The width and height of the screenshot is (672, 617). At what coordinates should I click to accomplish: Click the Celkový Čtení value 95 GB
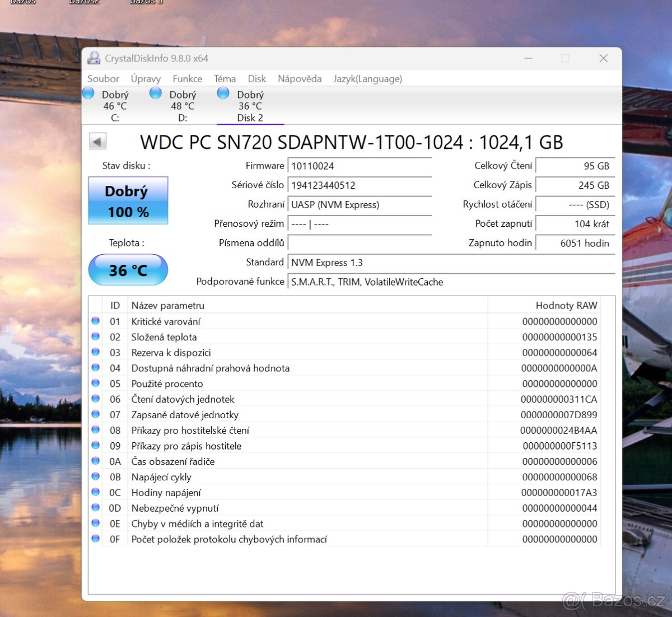pos(575,166)
